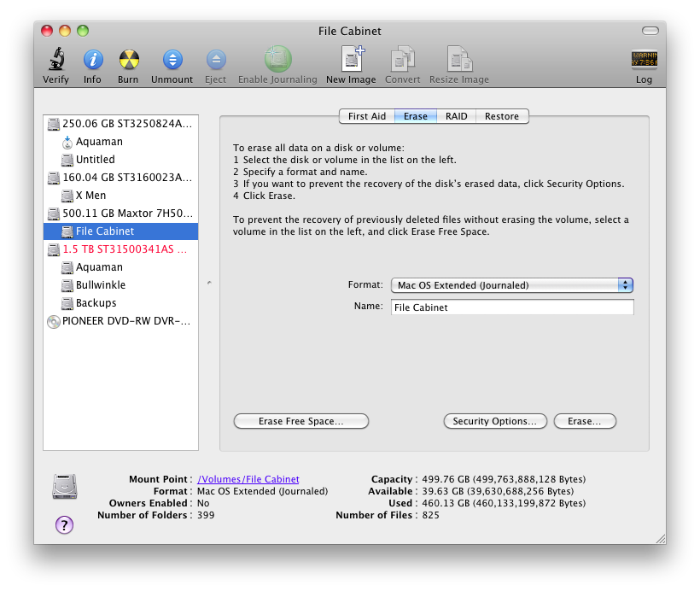Select the PIONEER DVD-RW drive
The width and height of the screenshot is (700, 591).
point(120,321)
